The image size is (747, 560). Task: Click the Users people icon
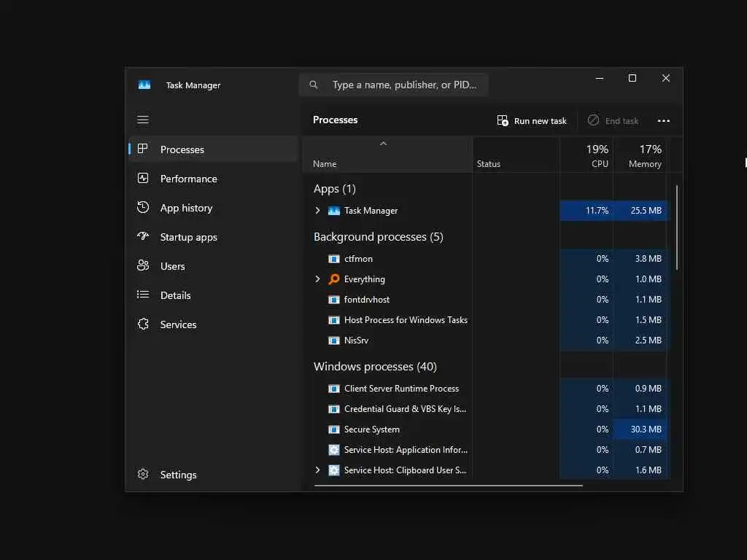(143, 265)
